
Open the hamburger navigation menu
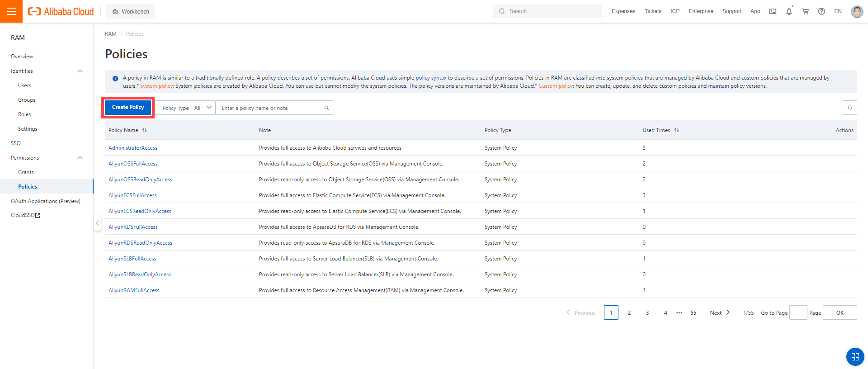click(11, 11)
